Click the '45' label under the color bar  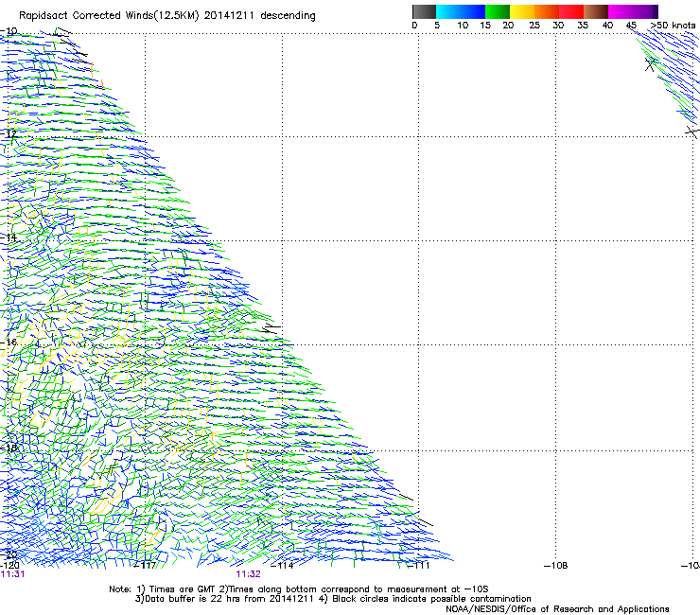coord(631,26)
